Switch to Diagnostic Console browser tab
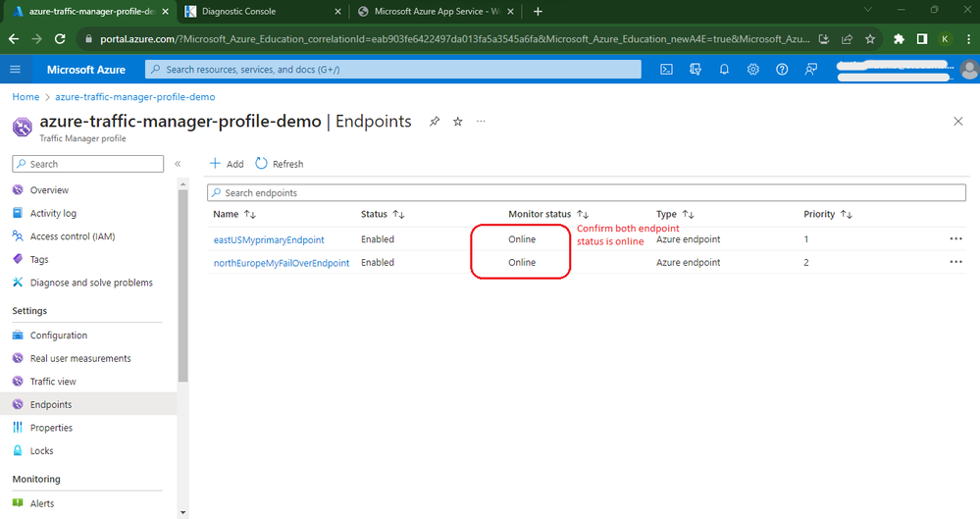980x519 pixels. pos(261,11)
